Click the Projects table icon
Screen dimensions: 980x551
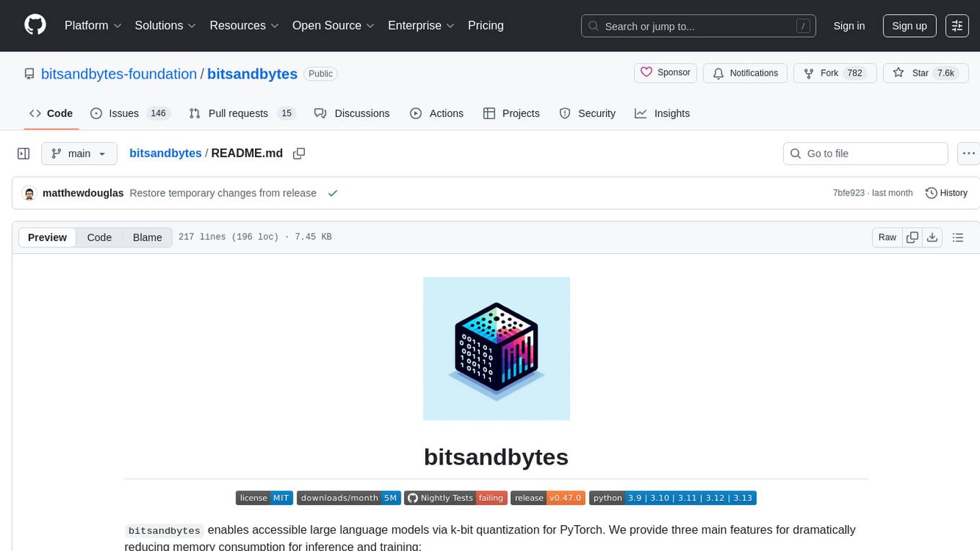tap(489, 113)
